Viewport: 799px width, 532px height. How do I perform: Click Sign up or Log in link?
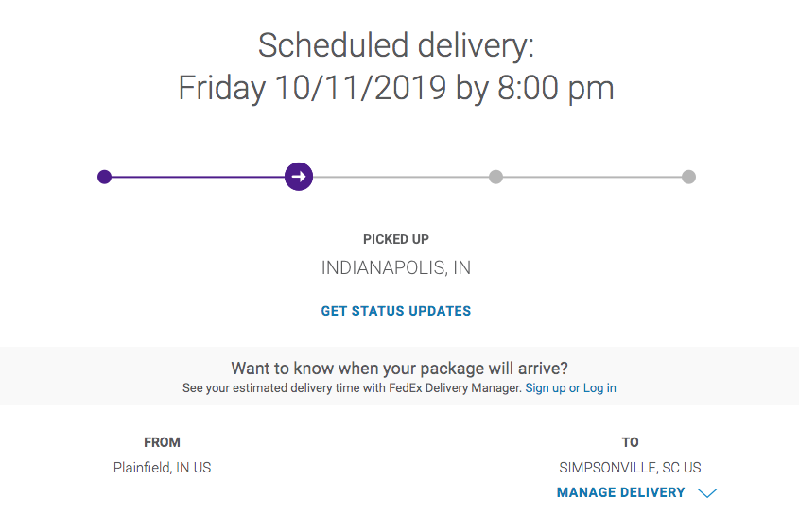571,388
